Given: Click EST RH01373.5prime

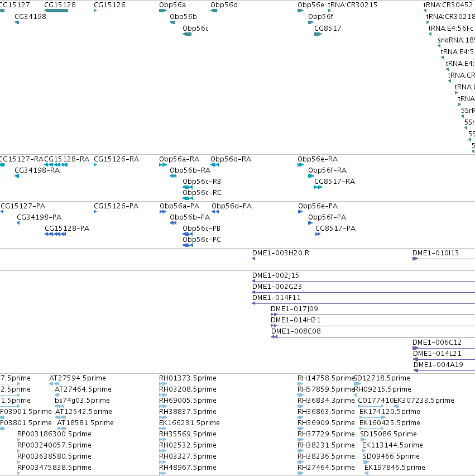Looking at the screenshot, I should [x=163, y=384].
